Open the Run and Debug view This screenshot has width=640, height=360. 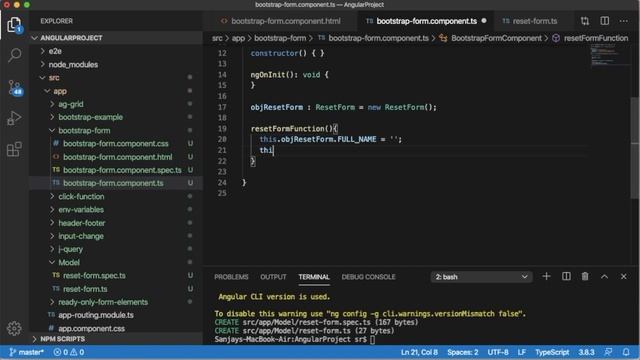point(14,118)
